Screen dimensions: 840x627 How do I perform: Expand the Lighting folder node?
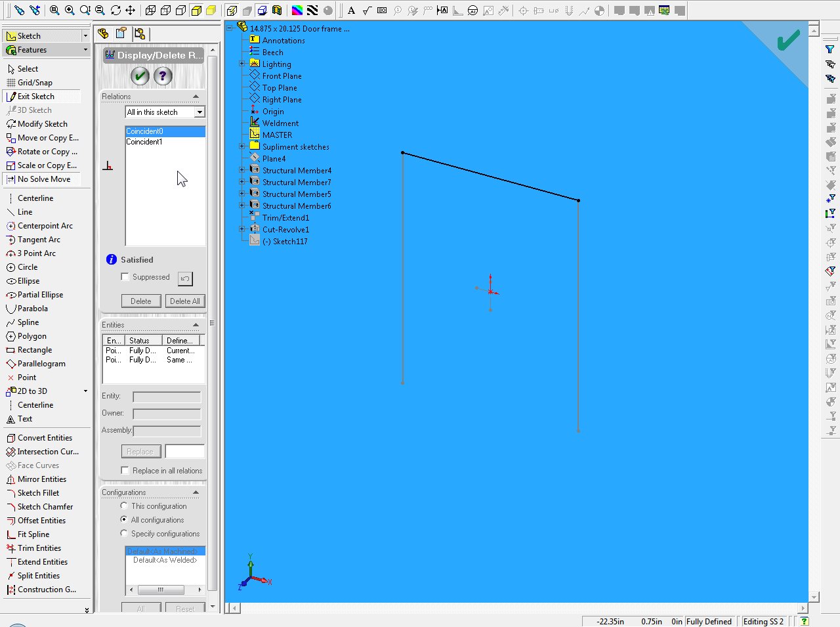tap(242, 64)
